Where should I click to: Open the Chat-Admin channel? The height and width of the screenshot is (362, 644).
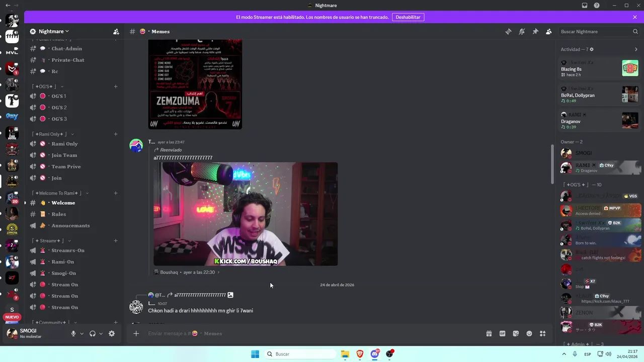[74, 49]
